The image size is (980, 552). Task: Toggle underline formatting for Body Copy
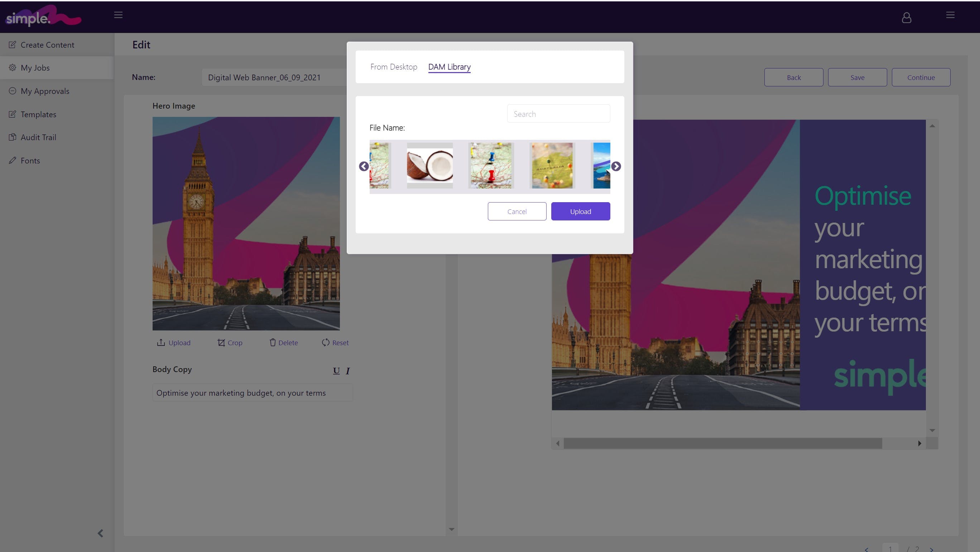(x=336, y=371)
